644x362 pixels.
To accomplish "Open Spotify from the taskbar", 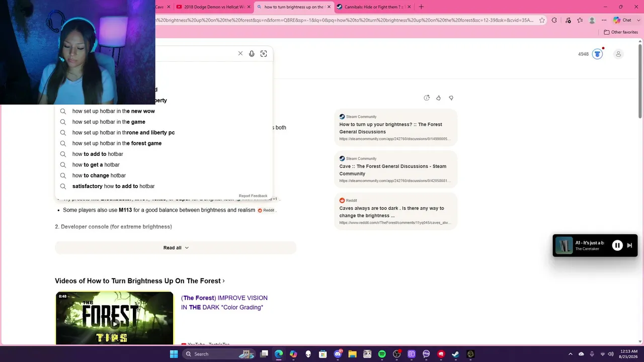I will [x=382, y=354].
